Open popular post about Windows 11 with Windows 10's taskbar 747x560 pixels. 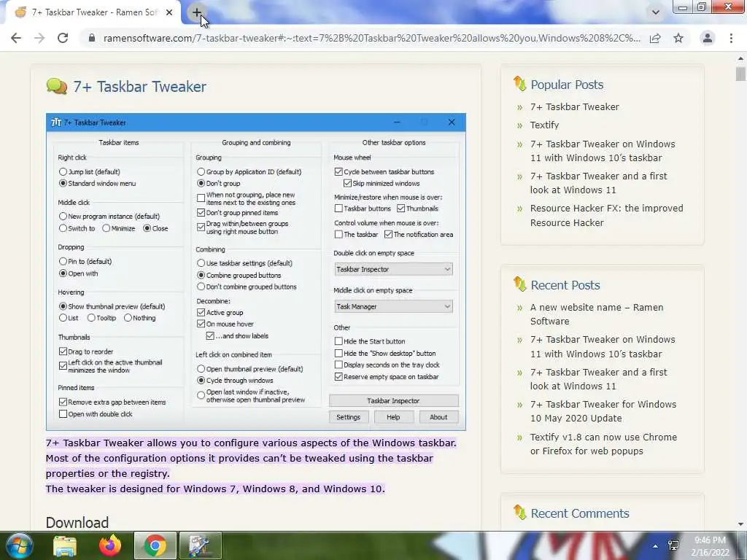[x=603, y=151]
